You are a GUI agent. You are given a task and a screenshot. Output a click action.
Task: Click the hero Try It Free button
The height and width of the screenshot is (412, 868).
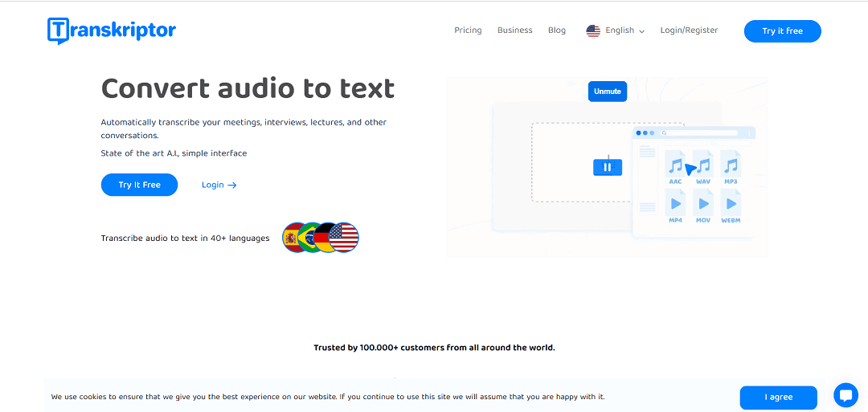tap(140, 185)
